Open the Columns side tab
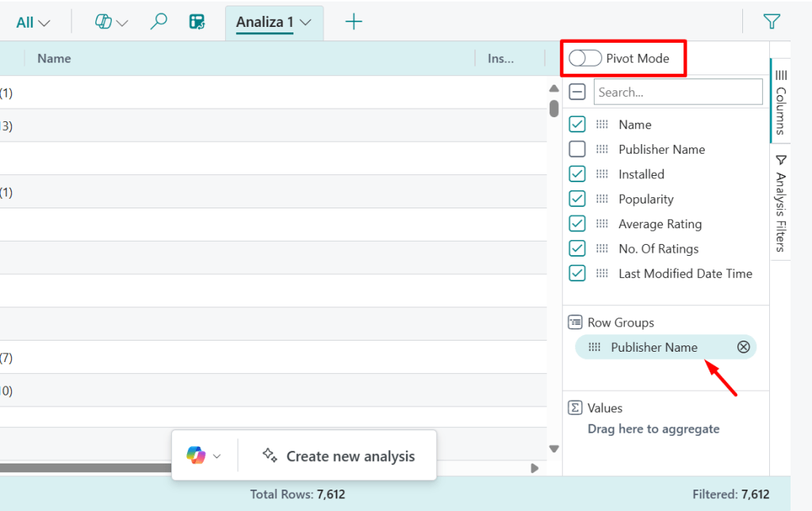This screenshot has height=511, width=812. [780, 101]
